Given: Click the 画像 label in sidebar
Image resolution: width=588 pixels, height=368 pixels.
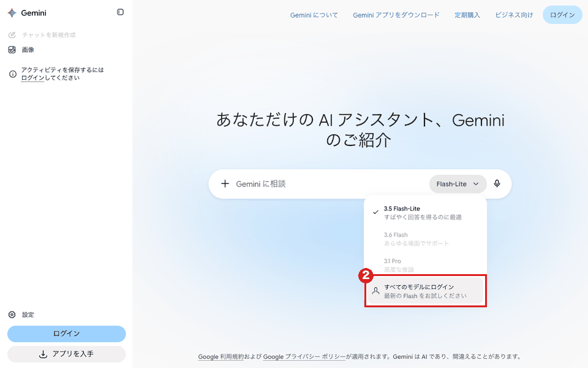Looking at the screenshot, I should (28, 50).
